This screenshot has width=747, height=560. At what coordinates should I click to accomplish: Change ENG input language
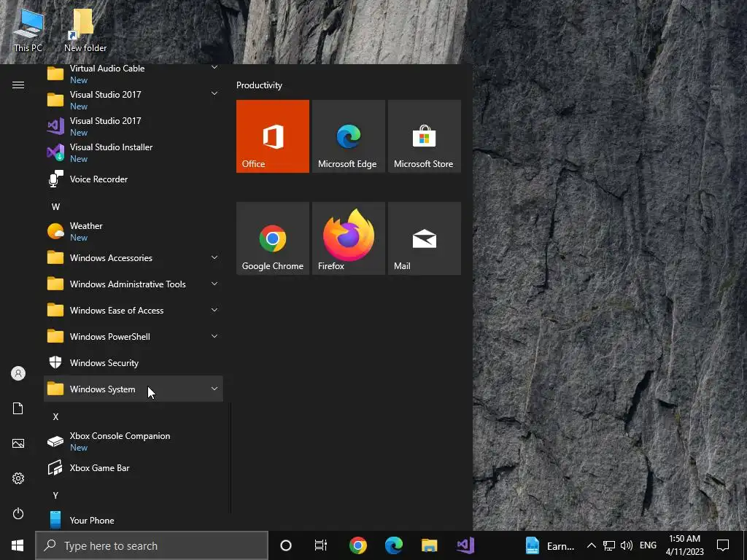(648, 545)
